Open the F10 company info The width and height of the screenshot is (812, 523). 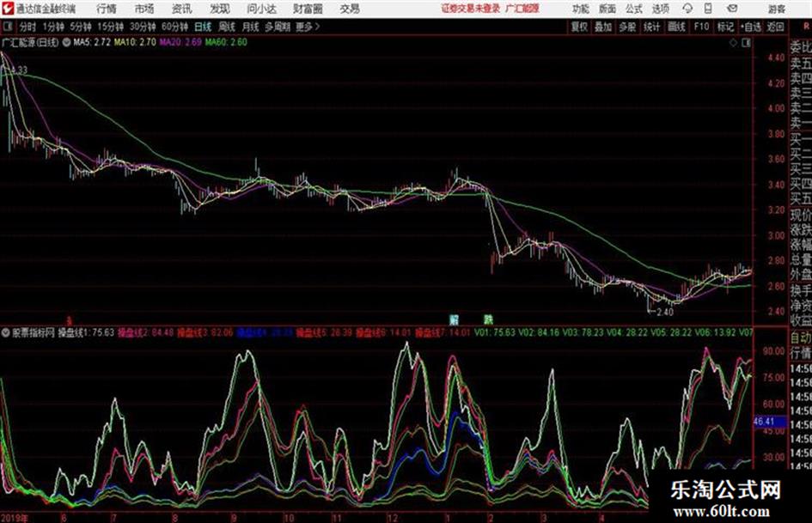pyautogui.click(x=701, y=27)
